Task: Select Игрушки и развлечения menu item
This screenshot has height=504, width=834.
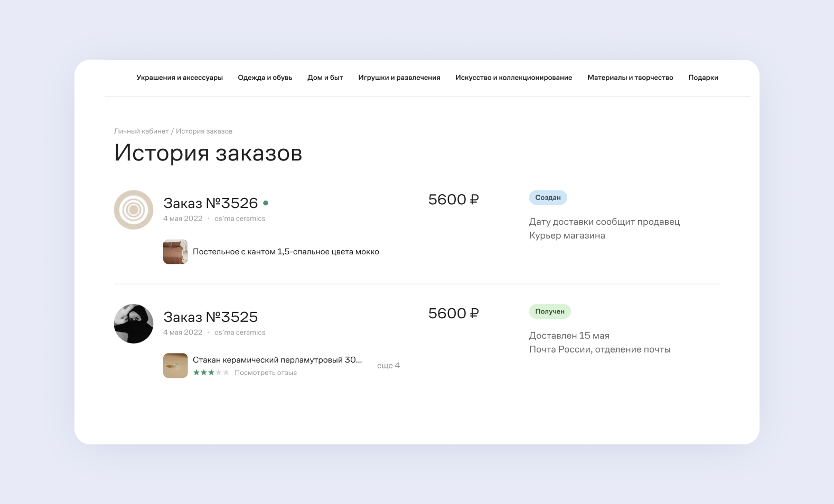Action: pyautogui.click(x=399, y=78)
